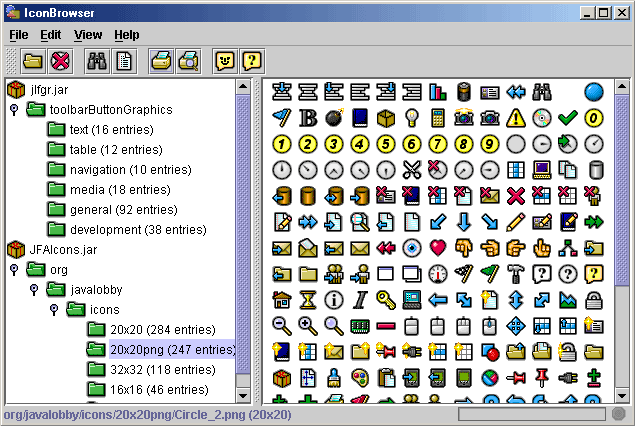
Task: Click the print preview toolbar button
Action: 188,61
